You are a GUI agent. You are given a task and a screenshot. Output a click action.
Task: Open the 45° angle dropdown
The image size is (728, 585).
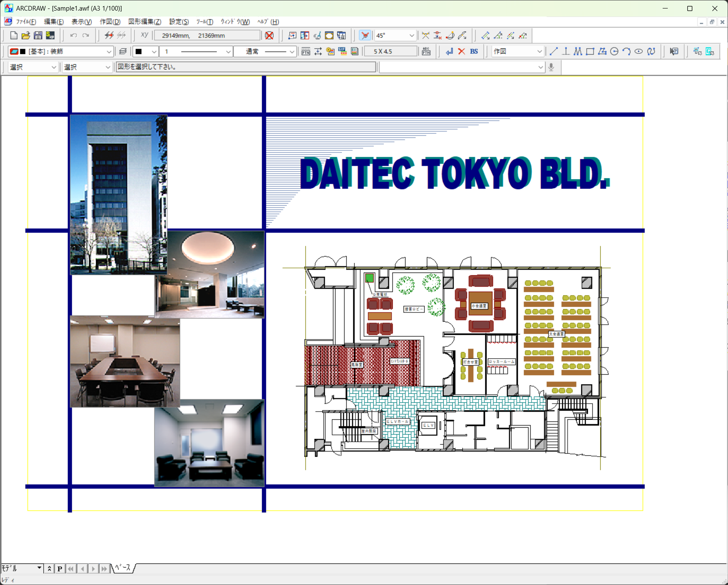411,36
